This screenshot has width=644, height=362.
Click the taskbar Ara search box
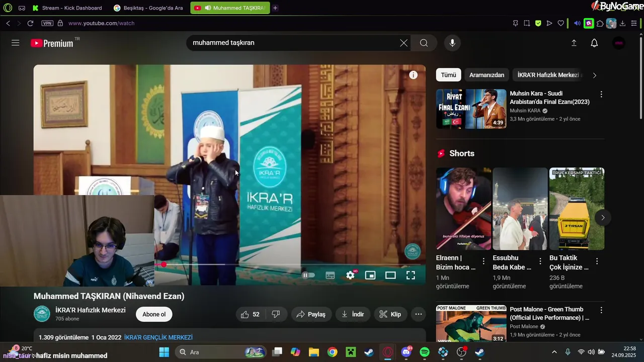tap(221, 352)
